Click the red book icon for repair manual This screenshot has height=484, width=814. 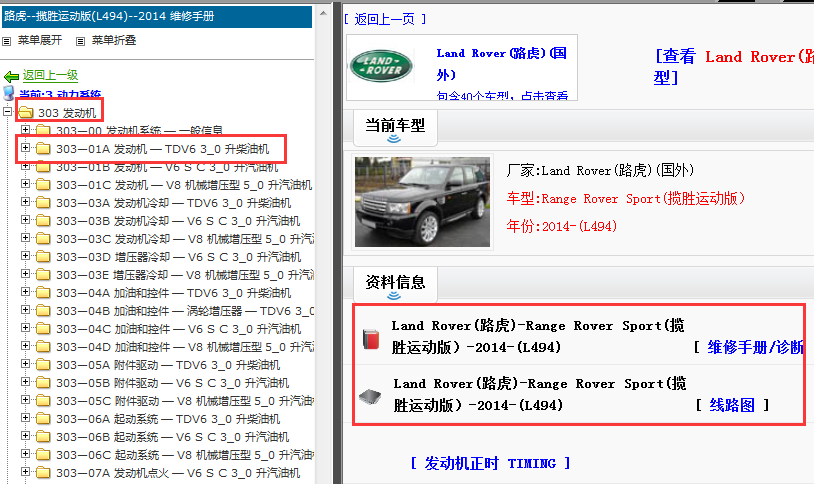pos(371,339)
